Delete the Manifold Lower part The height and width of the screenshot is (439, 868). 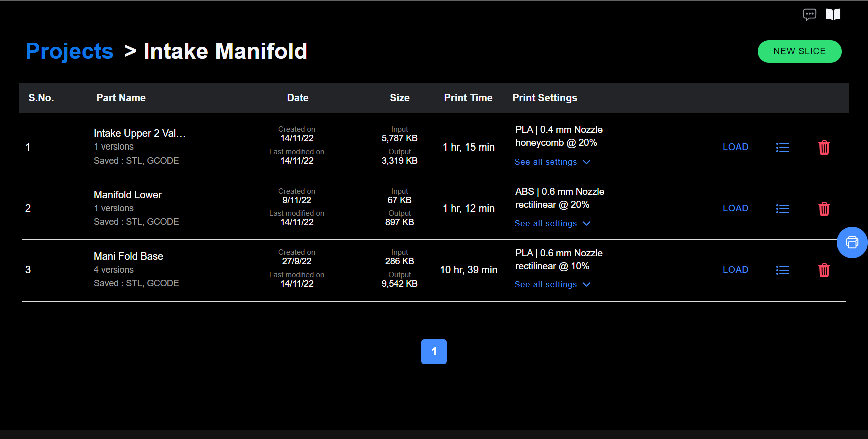[824, 209]
